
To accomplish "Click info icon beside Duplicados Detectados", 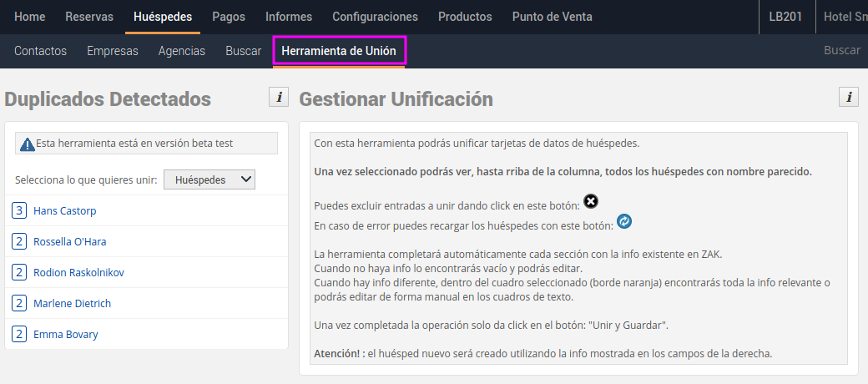I will pos(279,98).
